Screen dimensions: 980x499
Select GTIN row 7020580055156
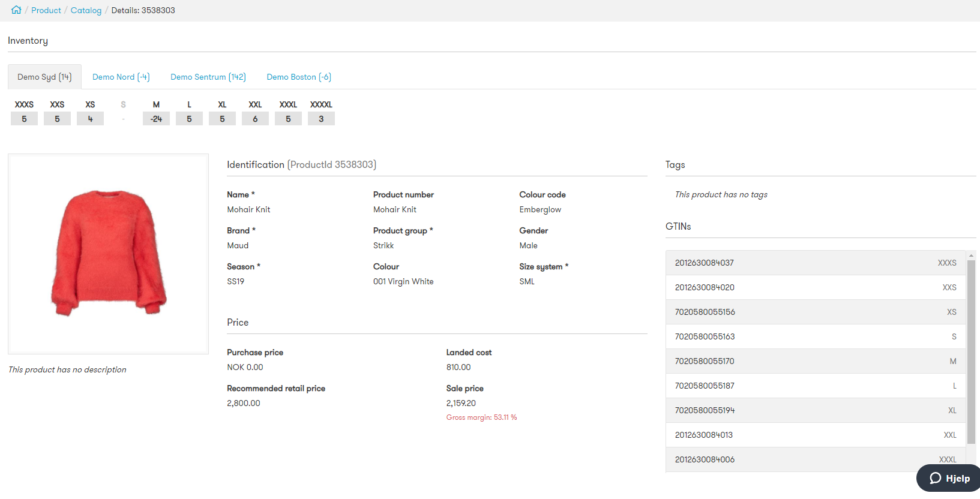(x=816, y=312)
